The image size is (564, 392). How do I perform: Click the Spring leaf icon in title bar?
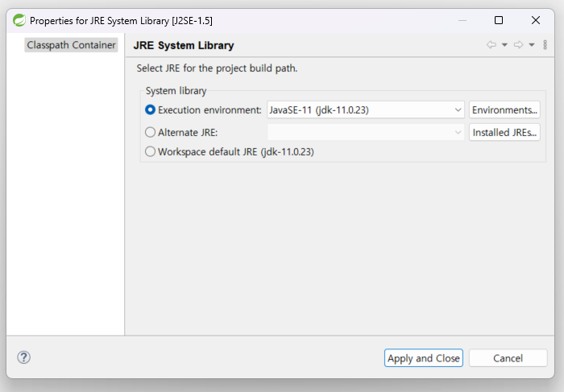pos(19,20)
